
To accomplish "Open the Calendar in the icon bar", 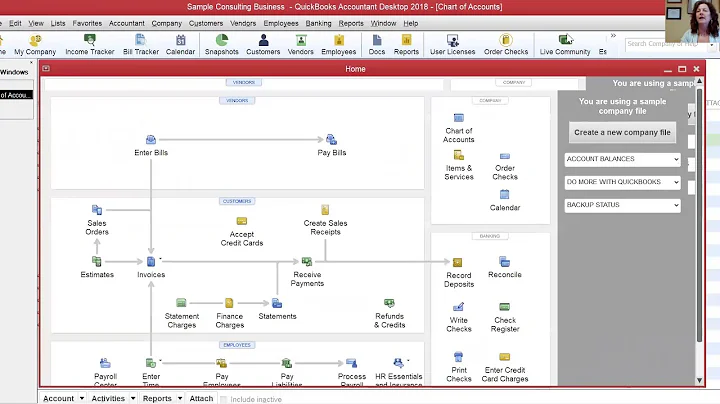I will [180, 45].
